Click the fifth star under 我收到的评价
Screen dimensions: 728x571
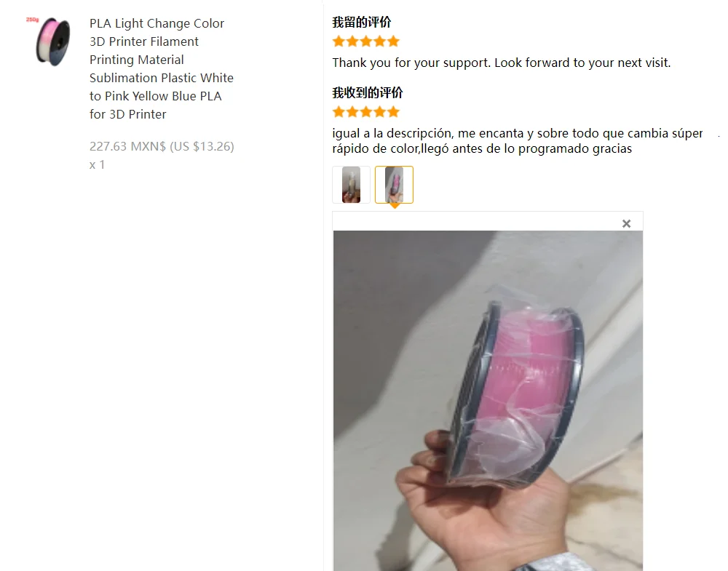[x=393, y=112]
